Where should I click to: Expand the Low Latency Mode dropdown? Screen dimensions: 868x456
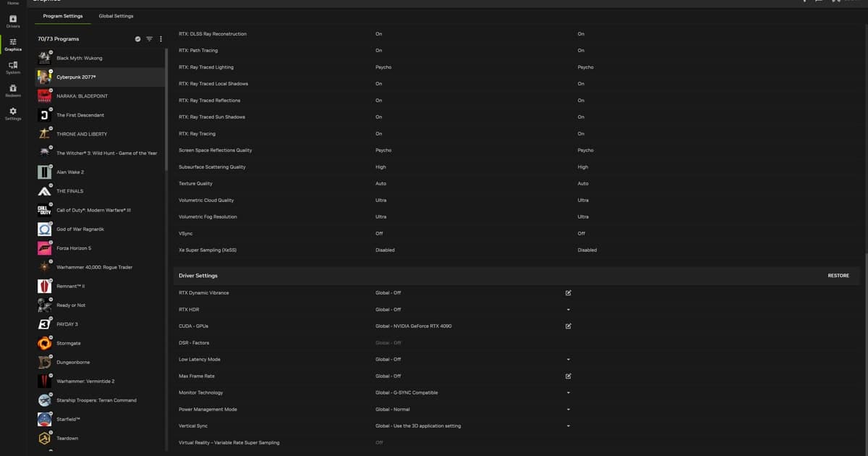569,360
